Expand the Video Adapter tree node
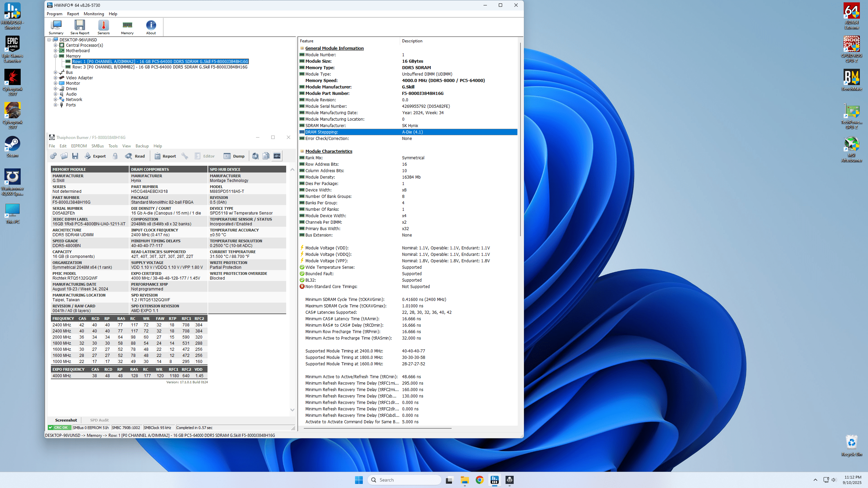Screen dimensions: 868x488 56,78
